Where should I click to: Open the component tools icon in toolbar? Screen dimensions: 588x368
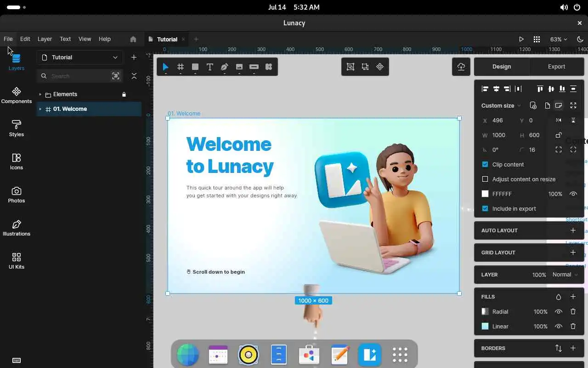click(269, 67)
